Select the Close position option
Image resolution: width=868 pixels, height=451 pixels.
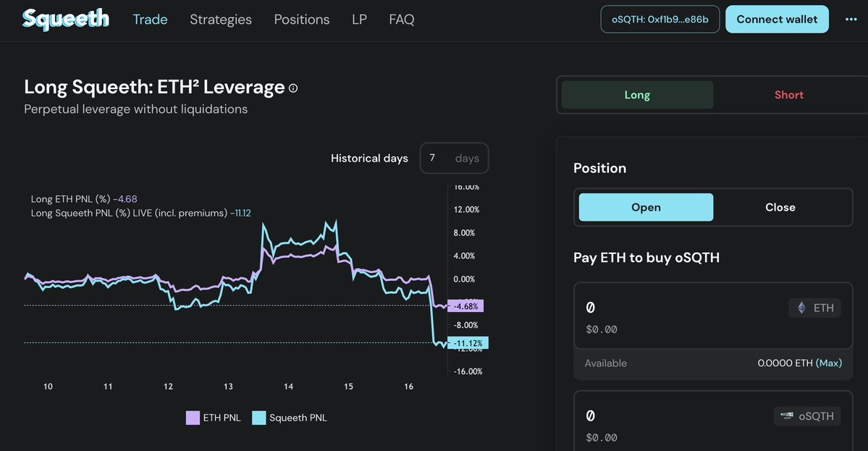point(780,207)
